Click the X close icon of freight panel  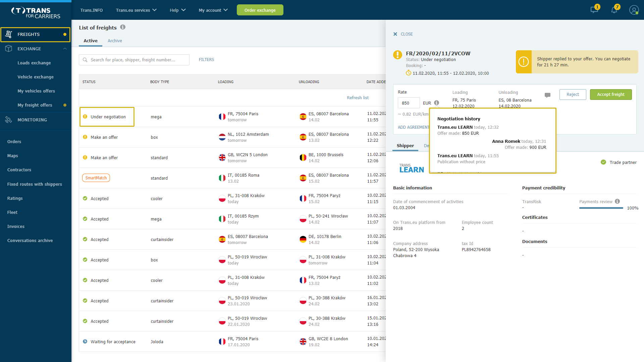[395, 34]
